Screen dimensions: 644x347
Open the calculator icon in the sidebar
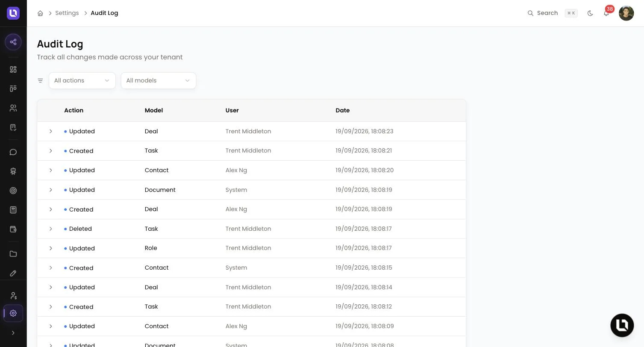pos(13,210)
